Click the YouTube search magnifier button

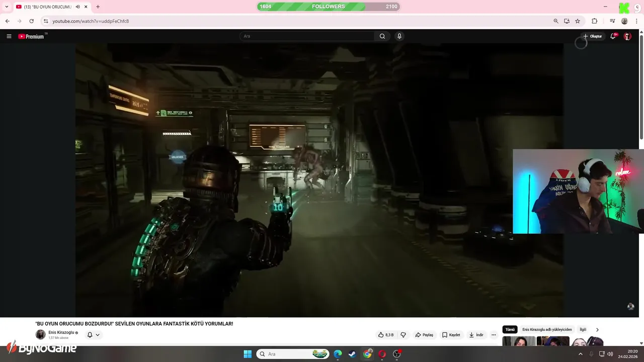[382, 36]
